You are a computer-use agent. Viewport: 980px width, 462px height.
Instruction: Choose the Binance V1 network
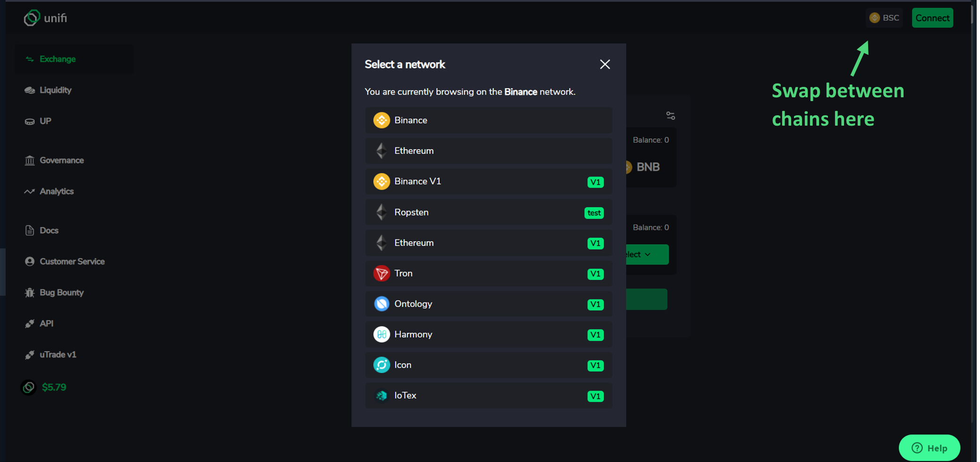tap(489, 181)
